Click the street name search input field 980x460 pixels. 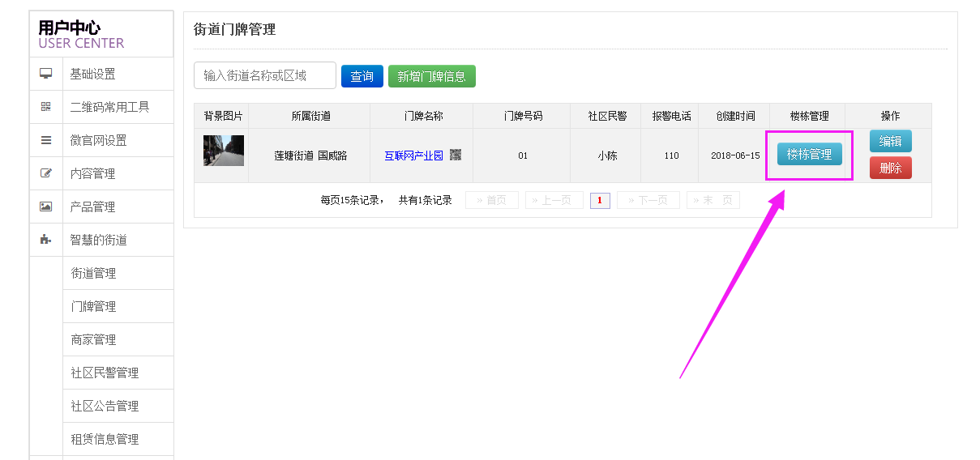pyautogui.click(x=265, y=75)
